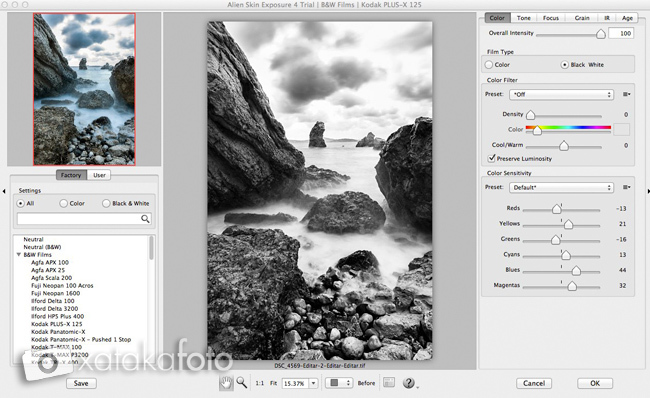
Task: Click the Cyans sensitivity slider handle
Action: [566, 255]
